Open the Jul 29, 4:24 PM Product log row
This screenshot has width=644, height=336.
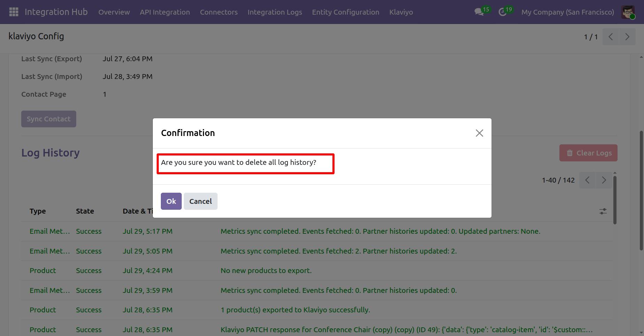[x=316, y=271]
